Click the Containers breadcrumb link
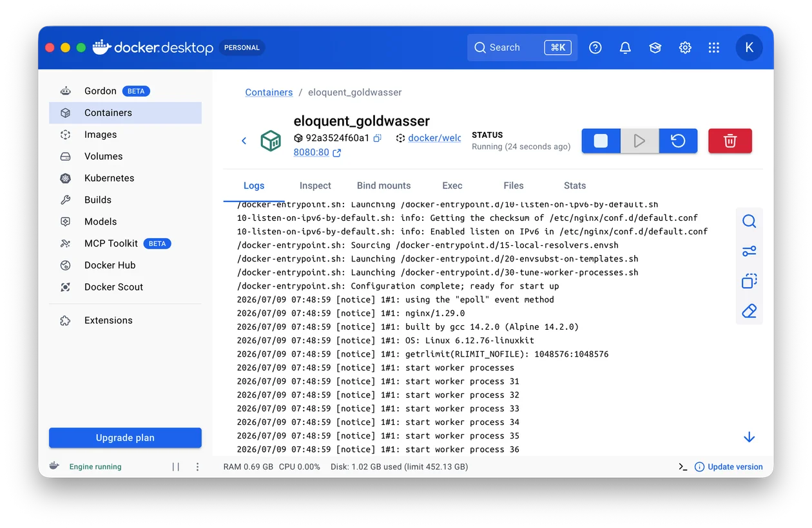Viewport: 812px width, 528px height. click(269, 92)
